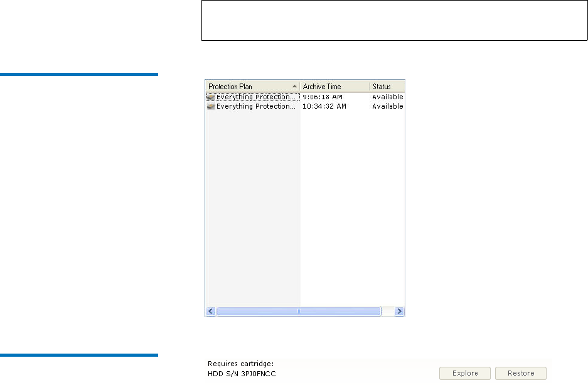Viewport: 588px width, 385px height.
Task: Click the Archive Time column header
Action: 334,87
